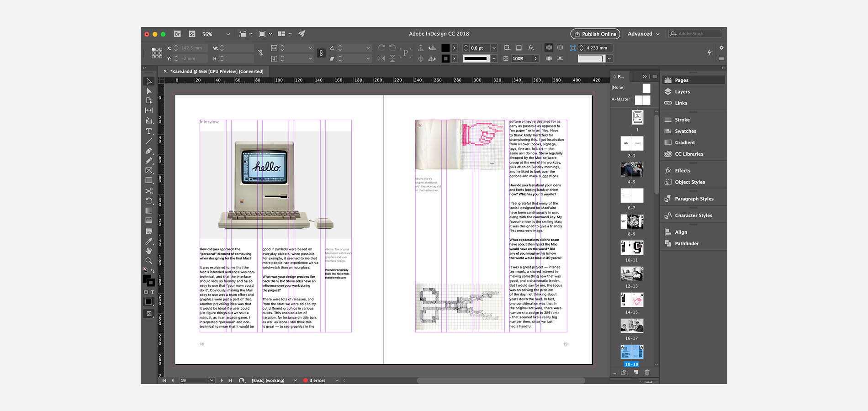The width and height of the screenshot is (868, 411).
Task: Select the Hand tool
Action: [x=149, y=251]
